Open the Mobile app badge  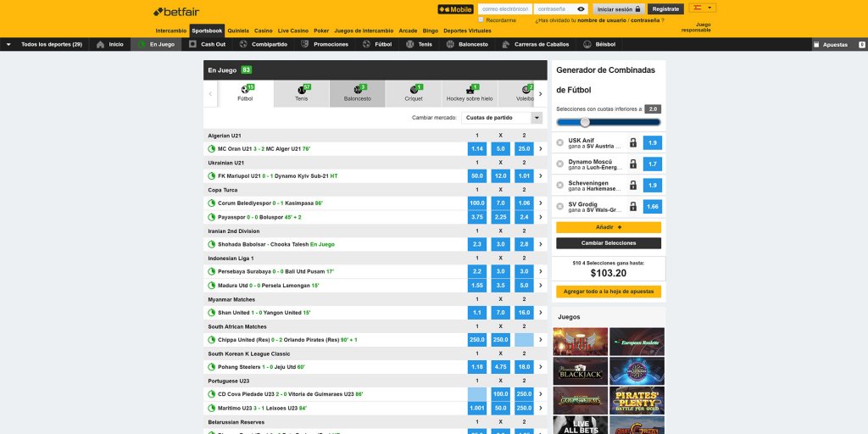coord(455,9)
